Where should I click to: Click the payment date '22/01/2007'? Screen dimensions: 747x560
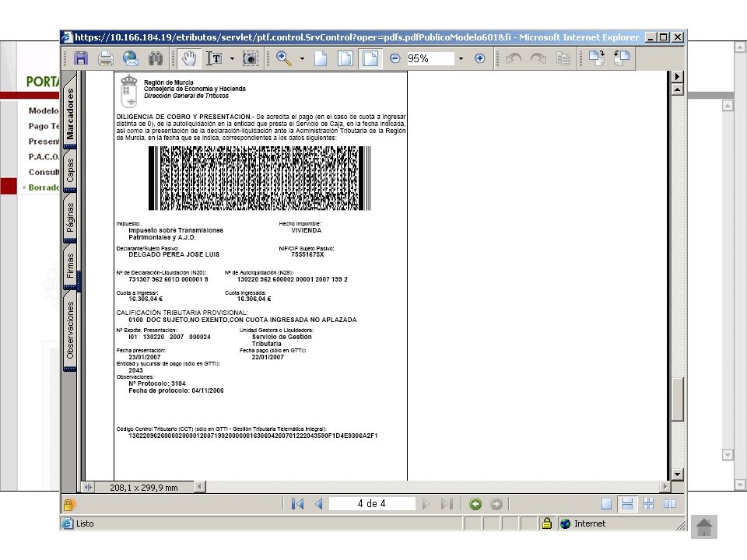point(268,357)
